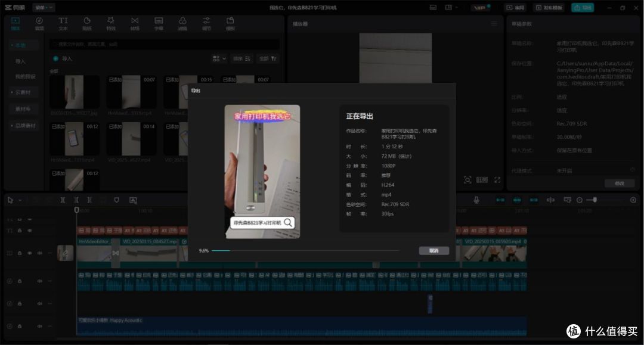Screen dimensions: 644x345
Task: Open the 菜单 menu dropdown
Action: tap(43, 7)
